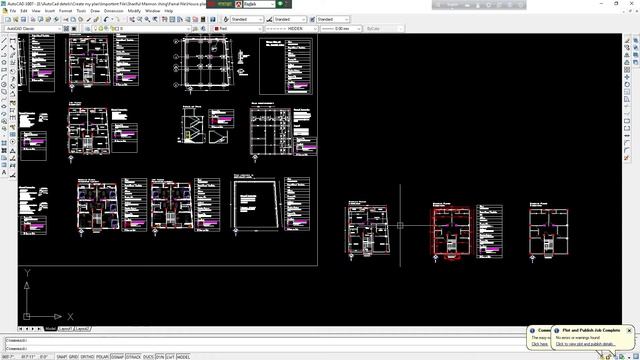
Task: Click the Text Style icon
Action: 226,19
